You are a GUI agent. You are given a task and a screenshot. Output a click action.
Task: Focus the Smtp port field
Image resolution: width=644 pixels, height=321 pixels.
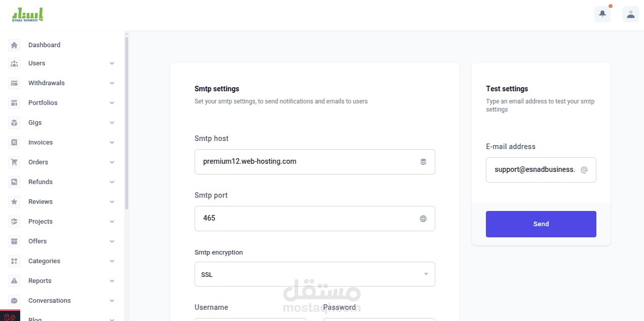coord(315,219)
